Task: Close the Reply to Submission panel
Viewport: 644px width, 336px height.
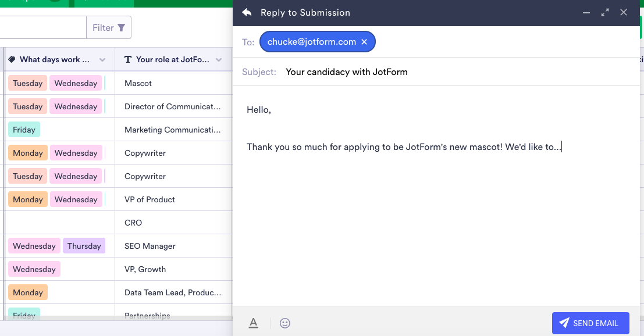Action: click(624, 12)
